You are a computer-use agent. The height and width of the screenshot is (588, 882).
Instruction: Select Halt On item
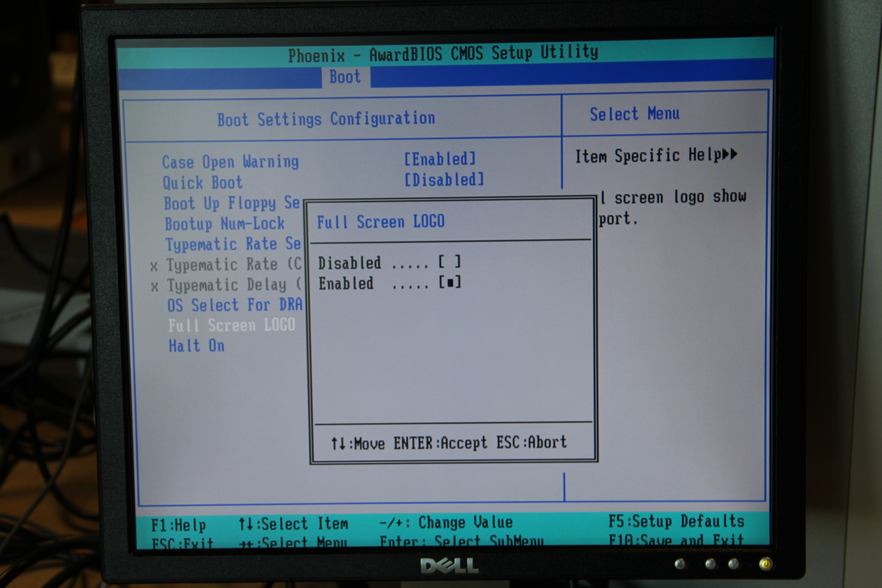coord(196,345)
